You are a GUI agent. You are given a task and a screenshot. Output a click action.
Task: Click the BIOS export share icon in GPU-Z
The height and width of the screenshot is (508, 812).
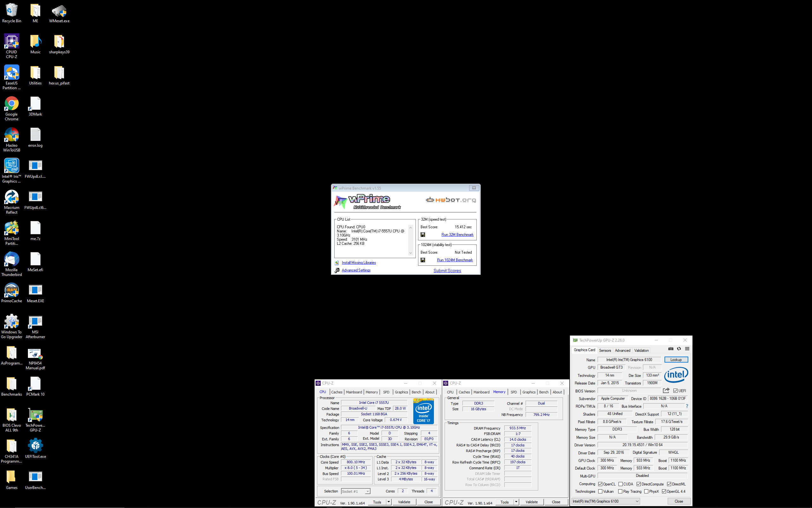pos(666,391)
